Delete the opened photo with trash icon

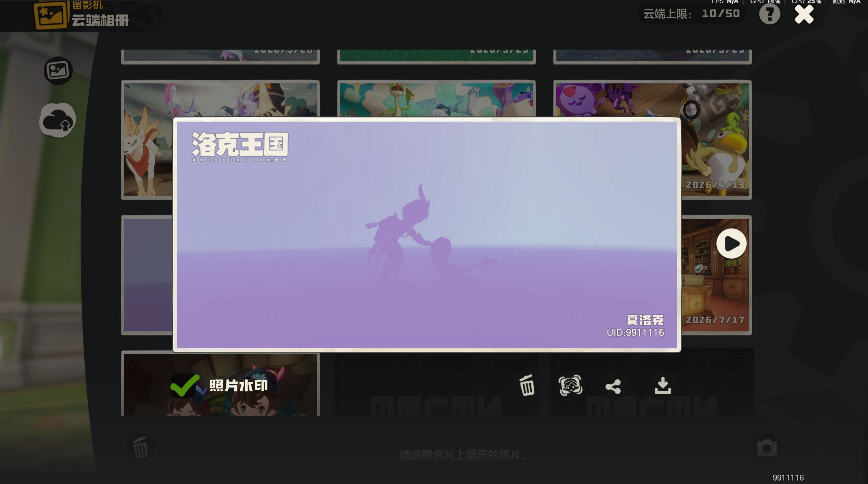click(527, 385)
